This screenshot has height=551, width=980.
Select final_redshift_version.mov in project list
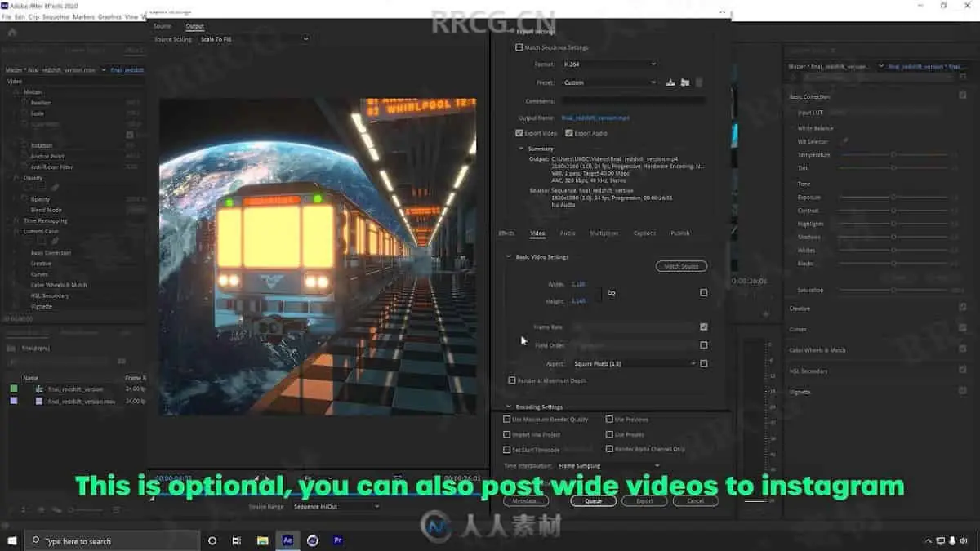pyautogui.click(x=82, y=401)
